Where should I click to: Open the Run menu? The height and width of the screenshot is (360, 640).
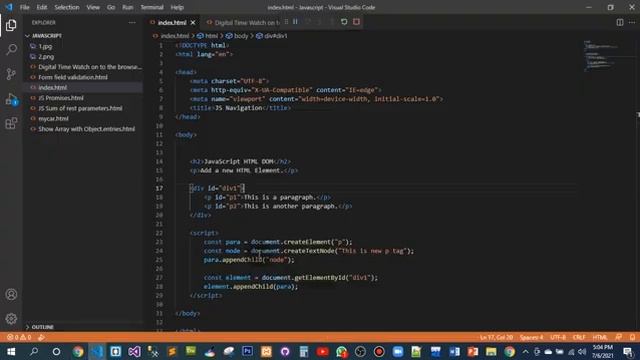(127, 7)
